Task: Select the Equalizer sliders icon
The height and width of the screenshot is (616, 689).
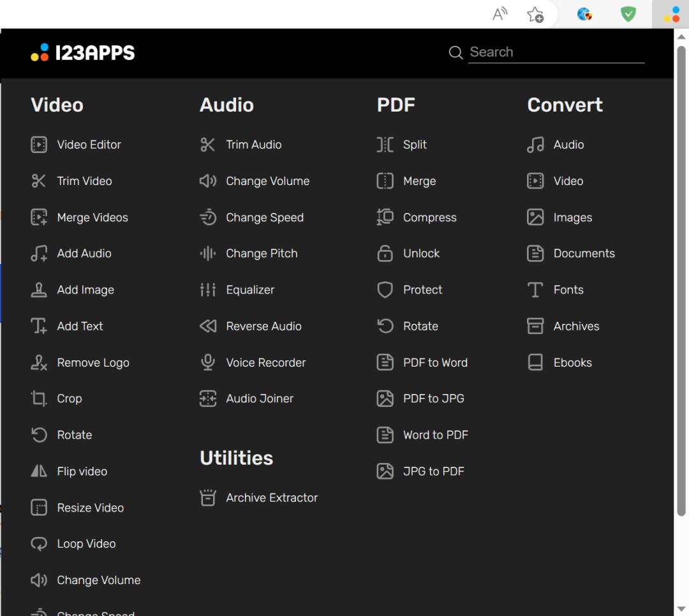Action: (207, 290)
